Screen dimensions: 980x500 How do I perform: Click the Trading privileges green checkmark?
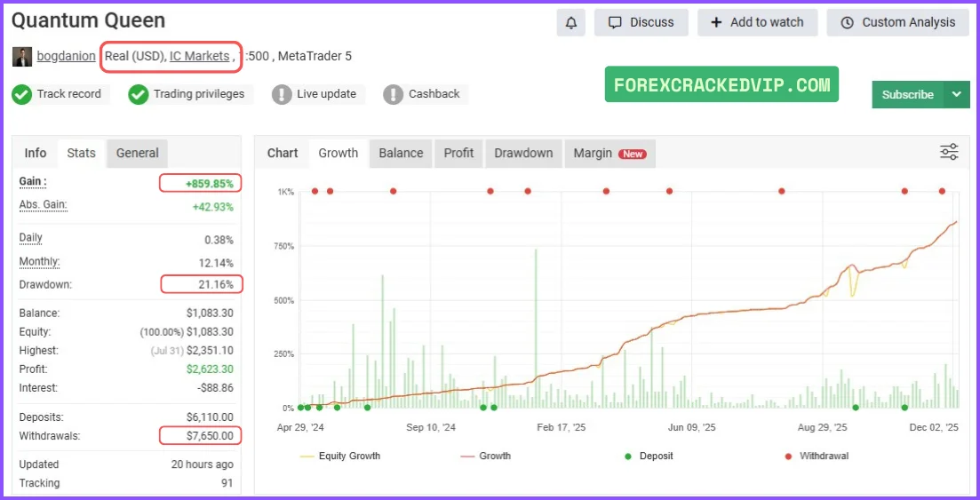(138, 94)
